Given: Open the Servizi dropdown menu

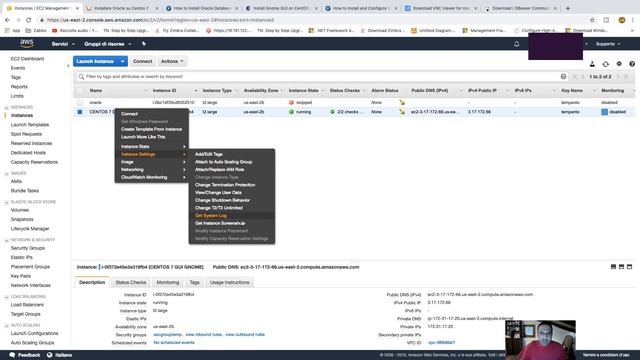Looking at the screenshot, I should (x=63, y=44).
